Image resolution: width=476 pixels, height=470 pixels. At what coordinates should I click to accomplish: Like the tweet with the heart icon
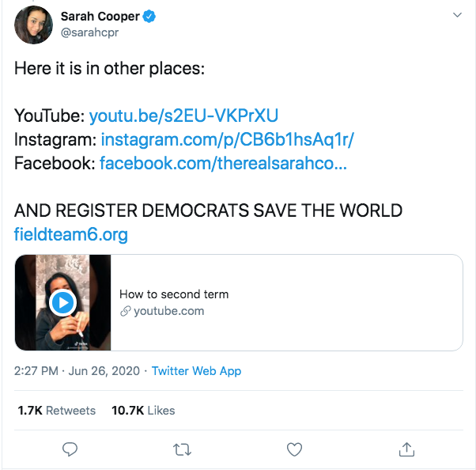[x=294, y=449]
